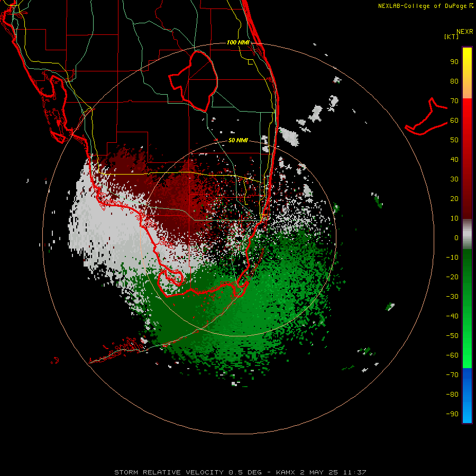Click the NEXR label above the color scale

click(x=464, y=31)
